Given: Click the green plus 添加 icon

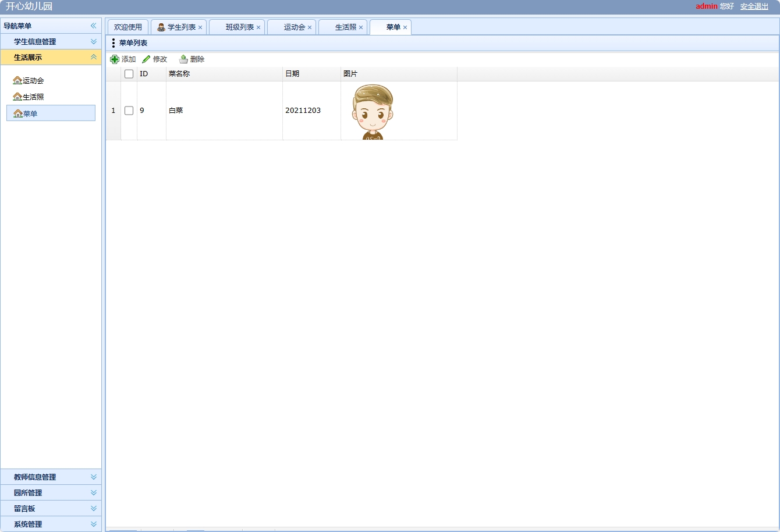Looking at the screenshot, I should tap(115, 59).
